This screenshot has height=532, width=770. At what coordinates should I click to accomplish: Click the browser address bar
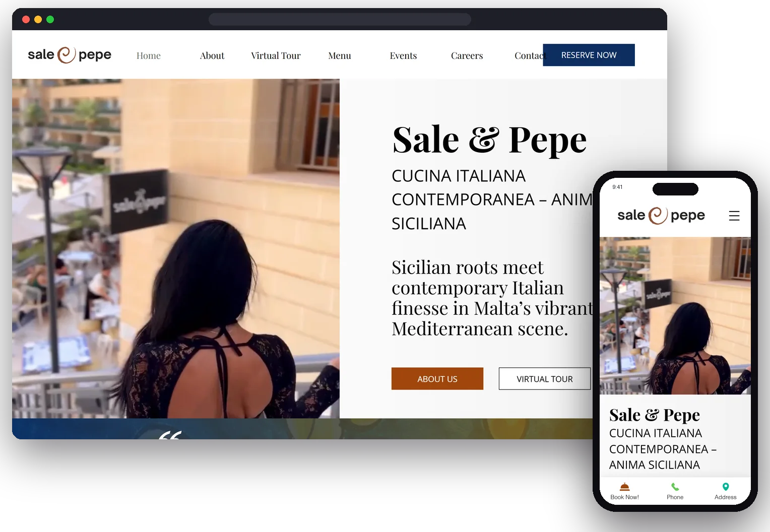coord(340,20)
